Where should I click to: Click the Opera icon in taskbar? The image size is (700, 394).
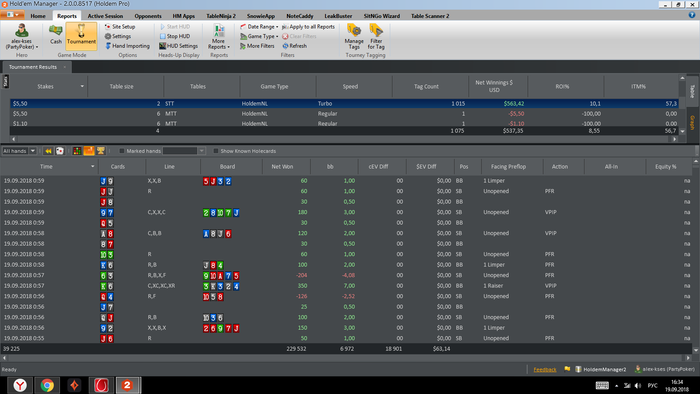pyautogui.click(x=101, y=385)
